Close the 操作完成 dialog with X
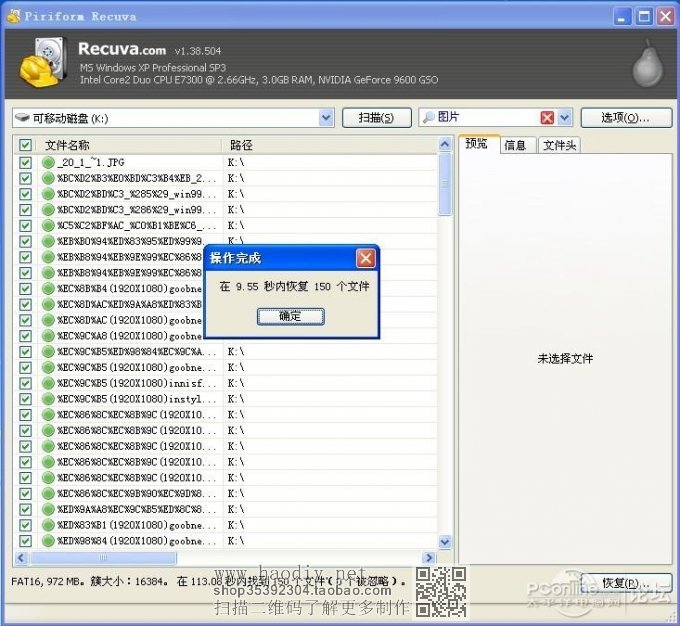Image resolution: width=680 pixels, height=626 pixels. click(x=366, y=259)
